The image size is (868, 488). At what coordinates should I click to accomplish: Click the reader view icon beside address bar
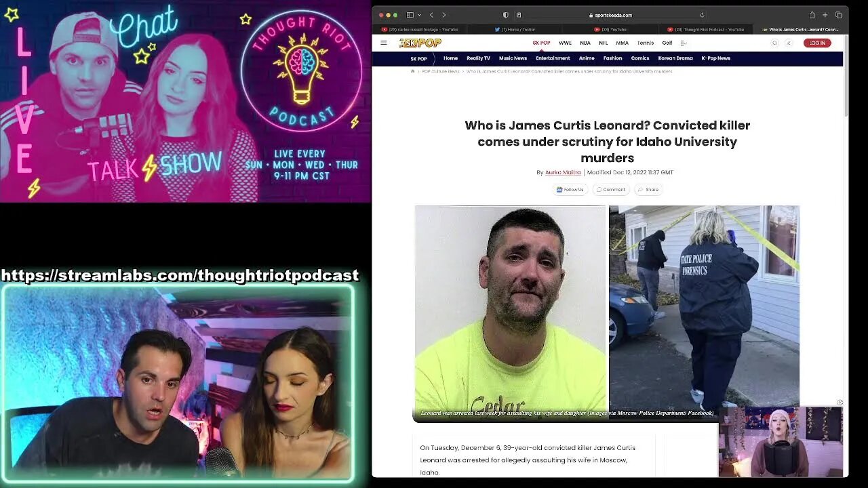[x=519, y=15]
